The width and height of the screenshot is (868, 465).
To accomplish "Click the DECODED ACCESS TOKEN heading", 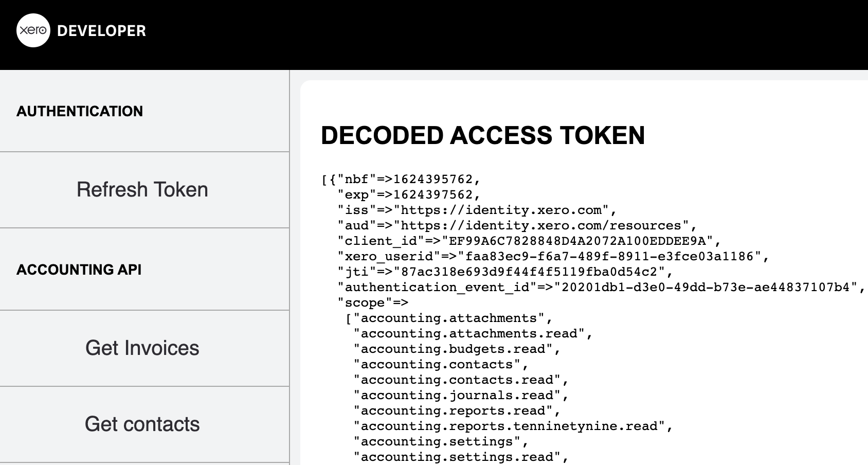I will (x=483, y=136).
